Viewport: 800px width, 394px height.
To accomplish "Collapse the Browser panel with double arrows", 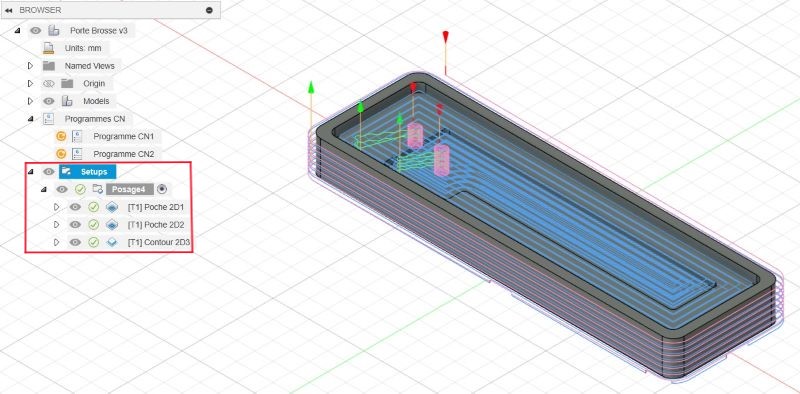I will tap(9, 10).
